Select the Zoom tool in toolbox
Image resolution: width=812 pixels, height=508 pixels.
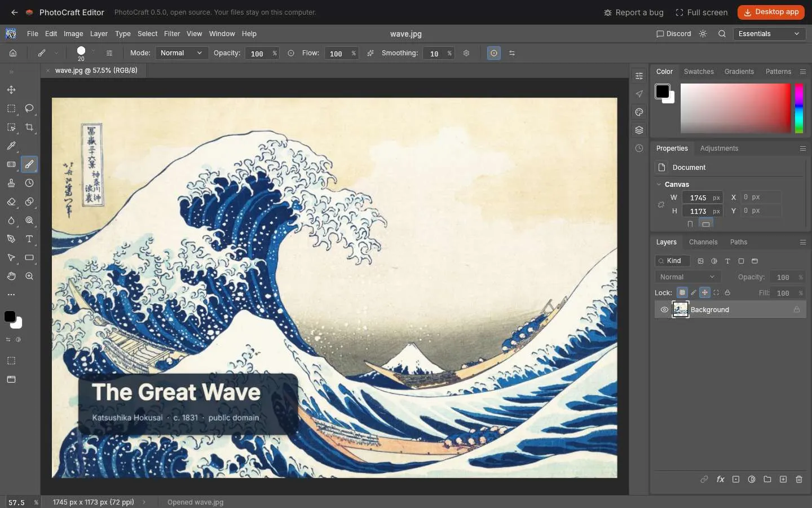29,276
